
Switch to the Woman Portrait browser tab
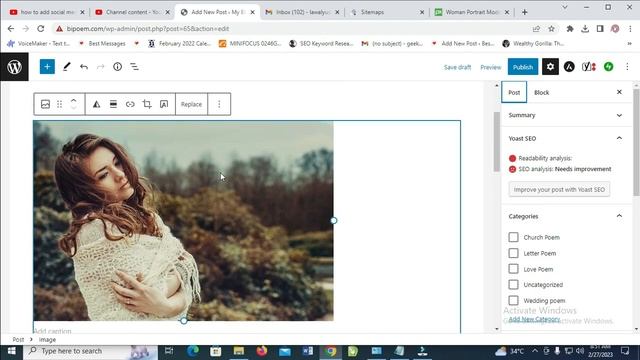coord(471,12)
